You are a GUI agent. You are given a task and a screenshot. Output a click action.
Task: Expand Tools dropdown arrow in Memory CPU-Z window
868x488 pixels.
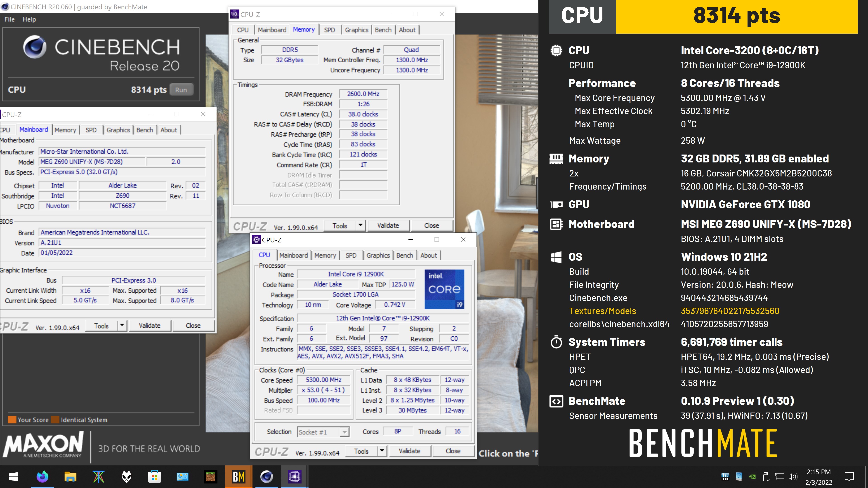click(x=361, y=225)
